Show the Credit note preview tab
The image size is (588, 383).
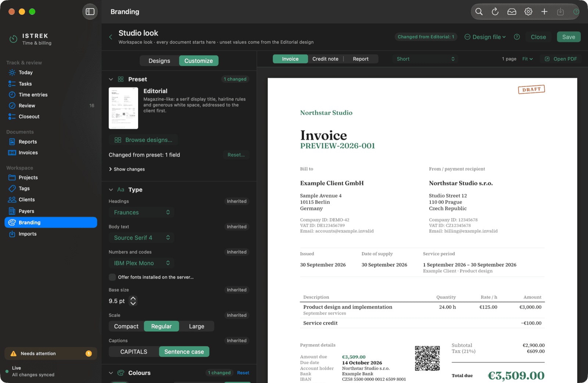pos(325,59)
